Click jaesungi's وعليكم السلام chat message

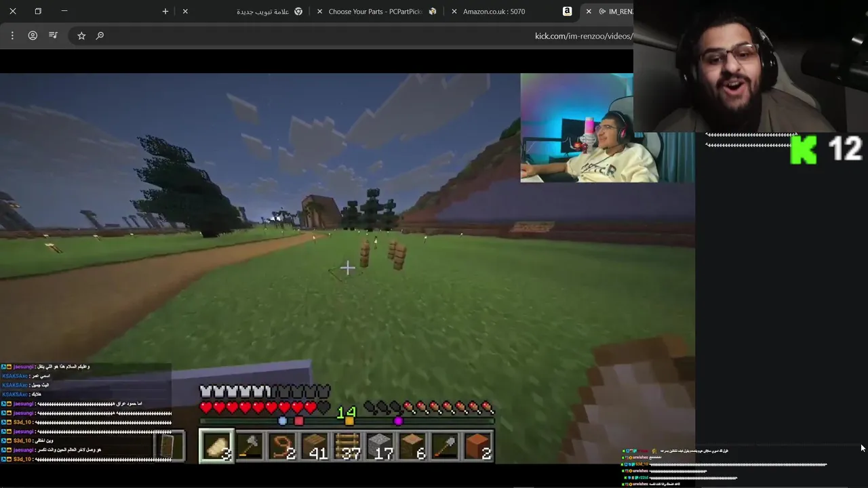pyautogui.click(x=46, y=367)
